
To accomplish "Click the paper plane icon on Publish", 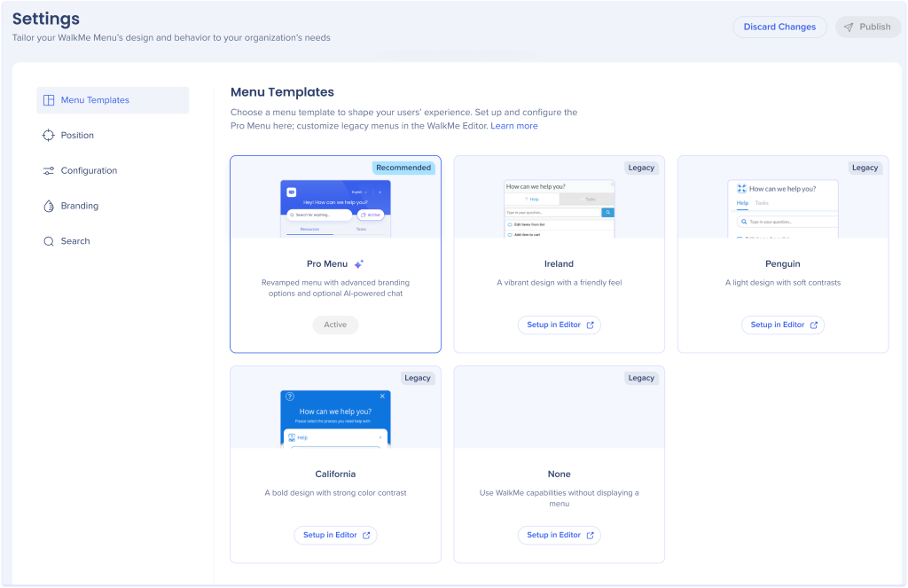I will (849, 27).
